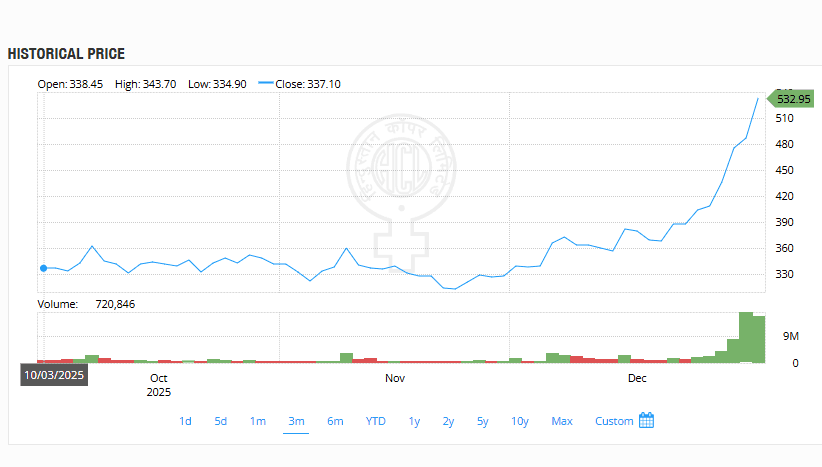Switch chart to 6m range
The width and height of the screenshot is (822, 467).
click(335, 421)
